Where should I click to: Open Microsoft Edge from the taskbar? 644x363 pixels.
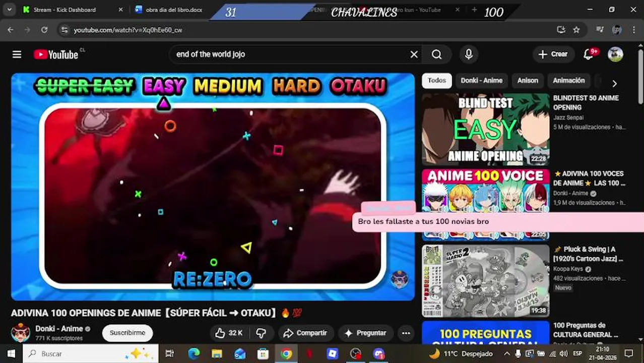point(194,354)
